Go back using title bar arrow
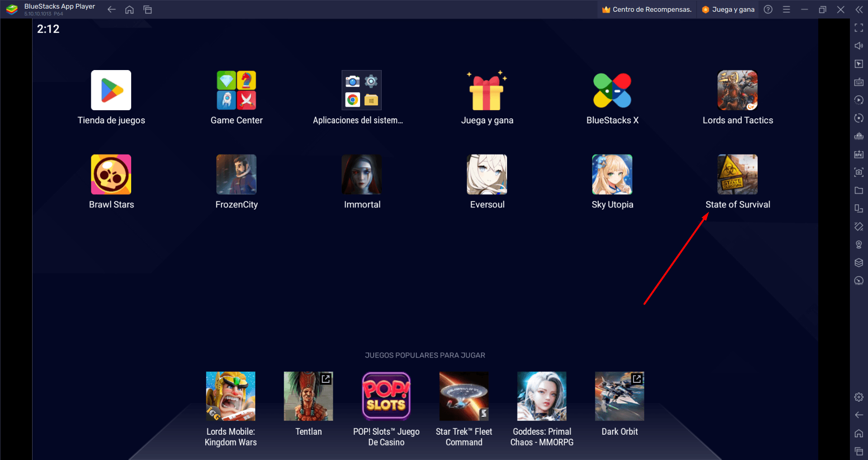868x460 pixels. click(x=111, y=9)
